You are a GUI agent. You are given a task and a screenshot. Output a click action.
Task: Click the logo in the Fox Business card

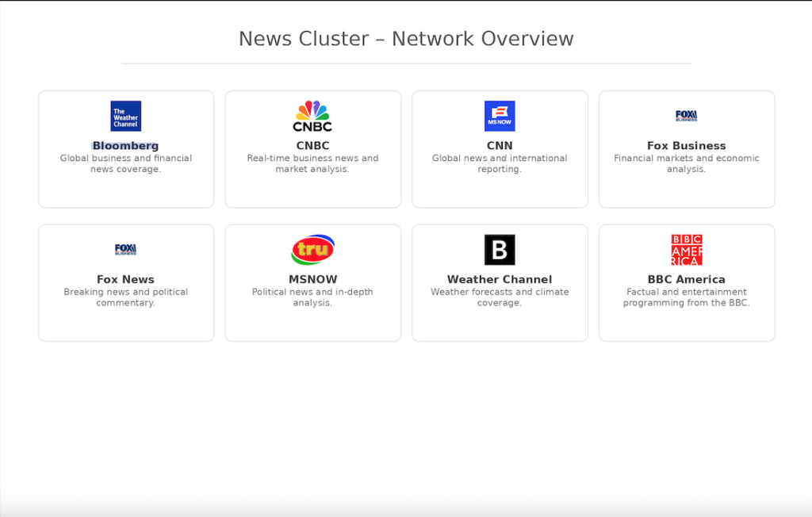point(686,116)
